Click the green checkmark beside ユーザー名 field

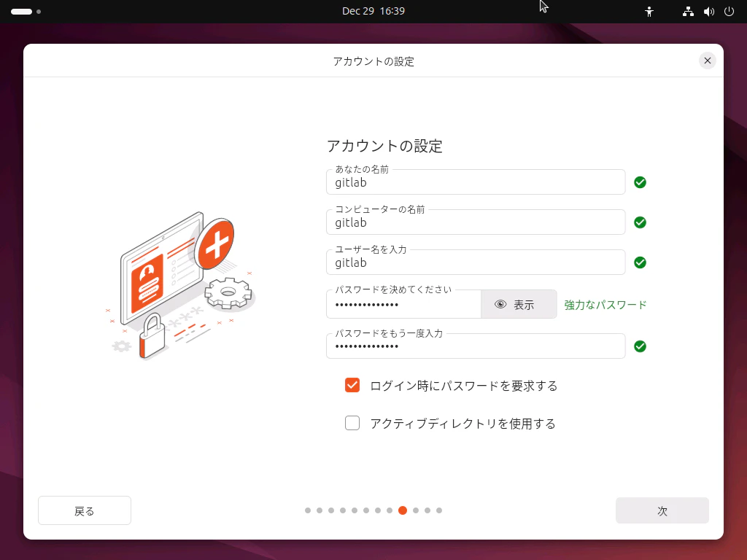click(x=640, y=264)
